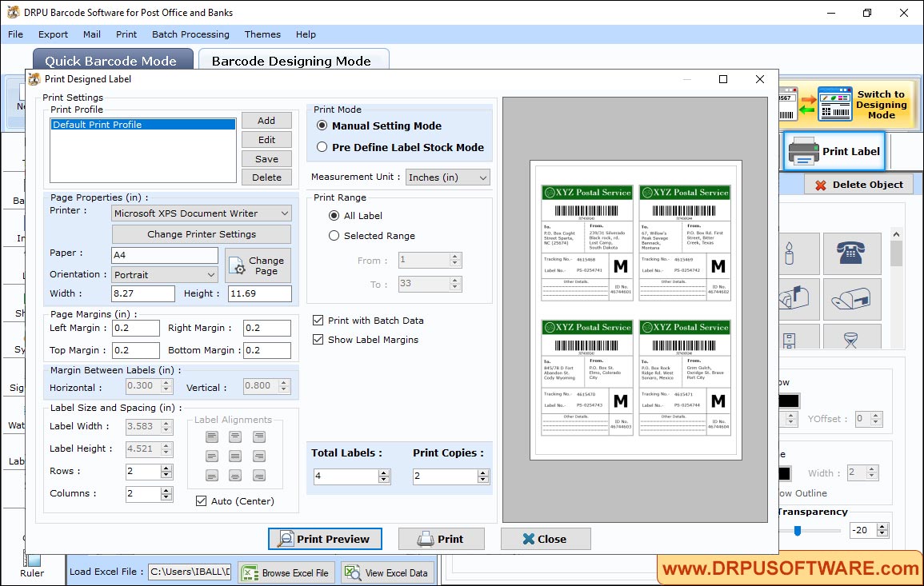Screen dimensions: 924x586
Task: Select Default Print Profile in list
Action: point(143,124)
